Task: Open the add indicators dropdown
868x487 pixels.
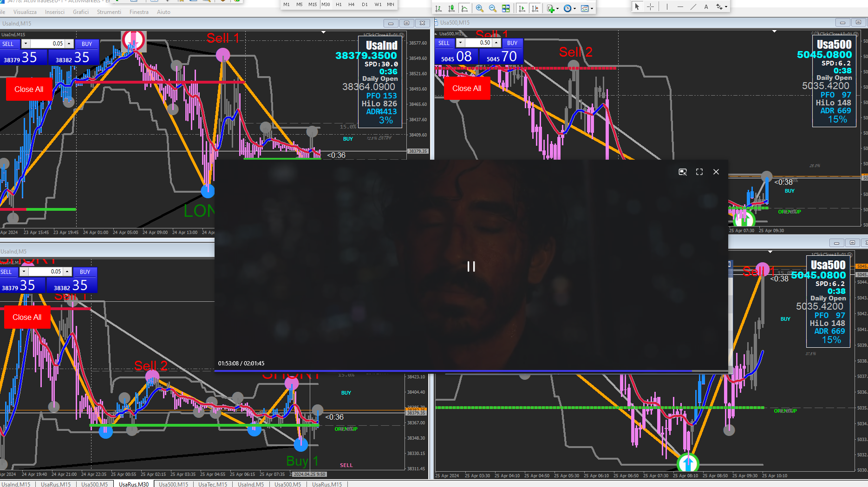Action: pyautogui.click(x=553, y=8)
